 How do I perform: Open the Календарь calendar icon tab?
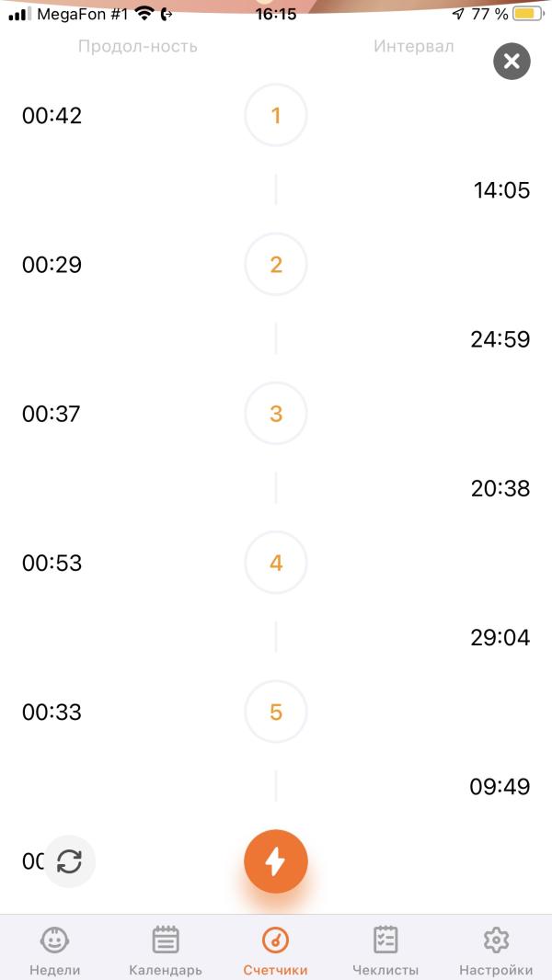tap(166, 952)
